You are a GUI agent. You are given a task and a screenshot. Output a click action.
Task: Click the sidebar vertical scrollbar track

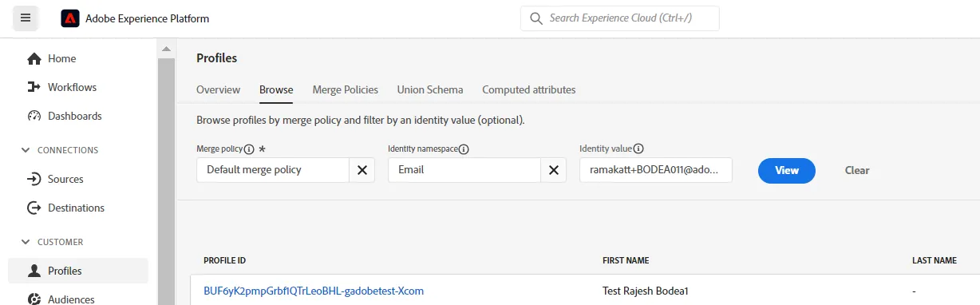[x=166, y=180]
